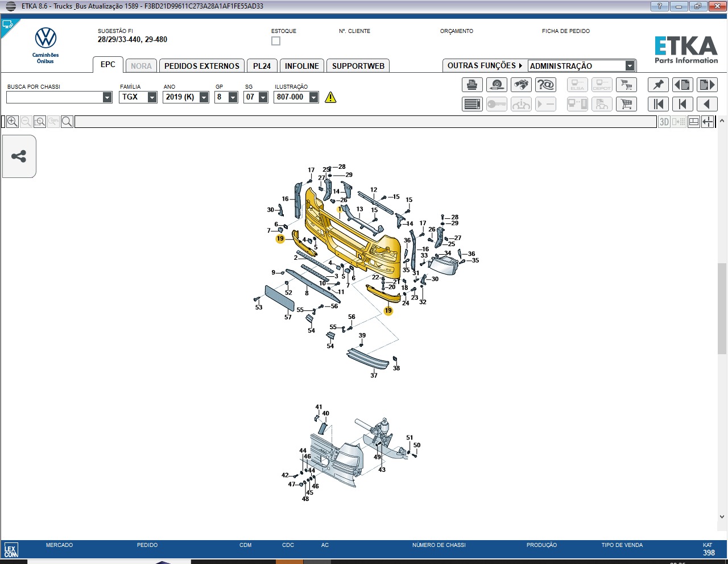This screenshot has width=728, height=564.
Task: Select part number 38 in diagram
Action: [396, 368]
